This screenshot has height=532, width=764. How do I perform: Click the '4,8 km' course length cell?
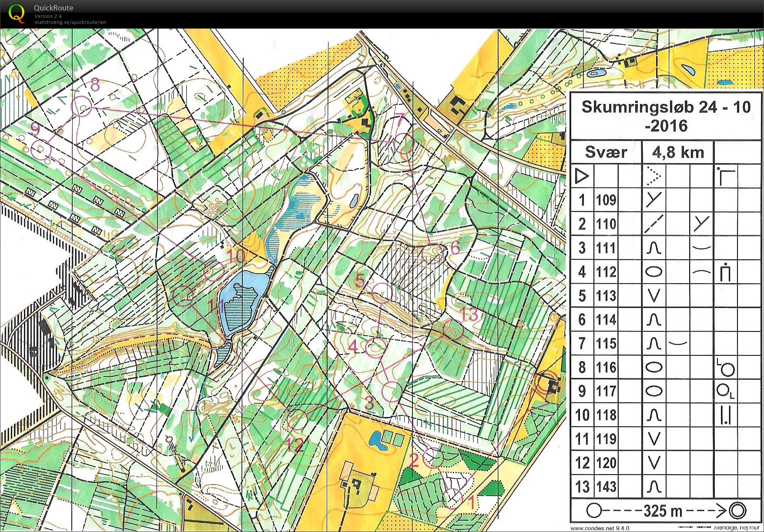click(678, 152)
